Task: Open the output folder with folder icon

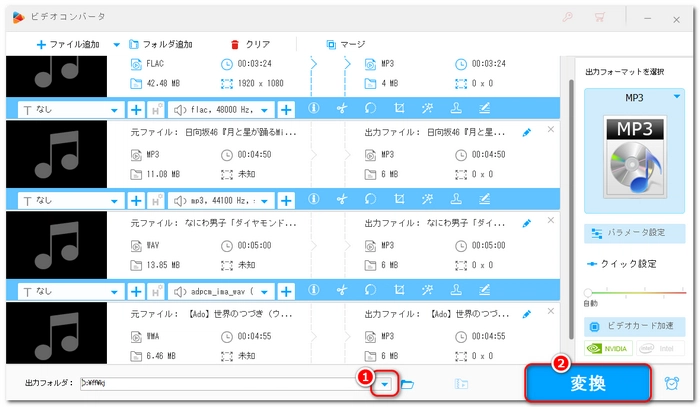Action: (x=407, y=384)
